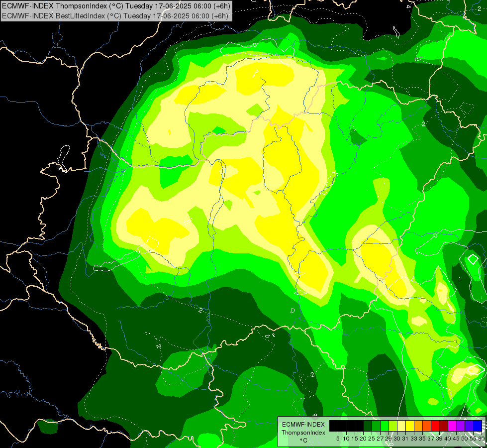The image size is (487, 448).
Task: Click the legend's 'ThompsonIndex' label
Action: [x=303, y=433]
